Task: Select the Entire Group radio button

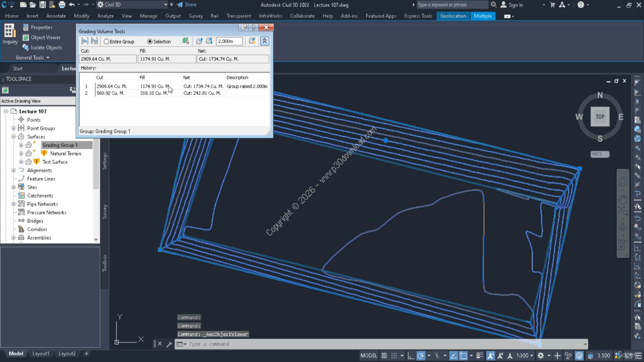Action: (107, 42)
